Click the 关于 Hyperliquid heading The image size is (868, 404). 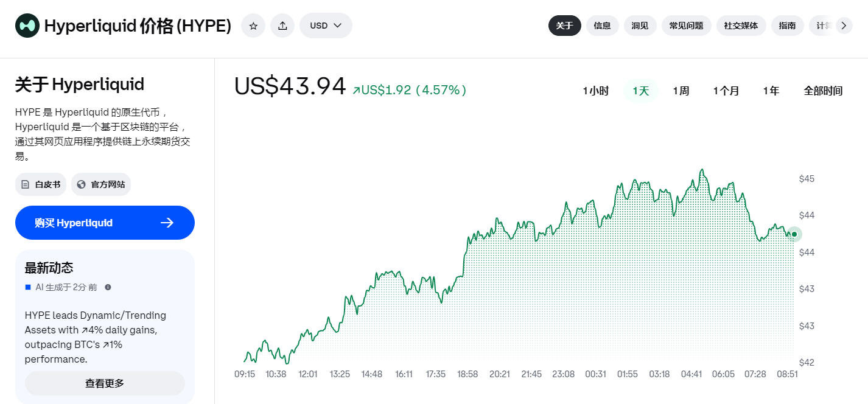pos(80,84)
